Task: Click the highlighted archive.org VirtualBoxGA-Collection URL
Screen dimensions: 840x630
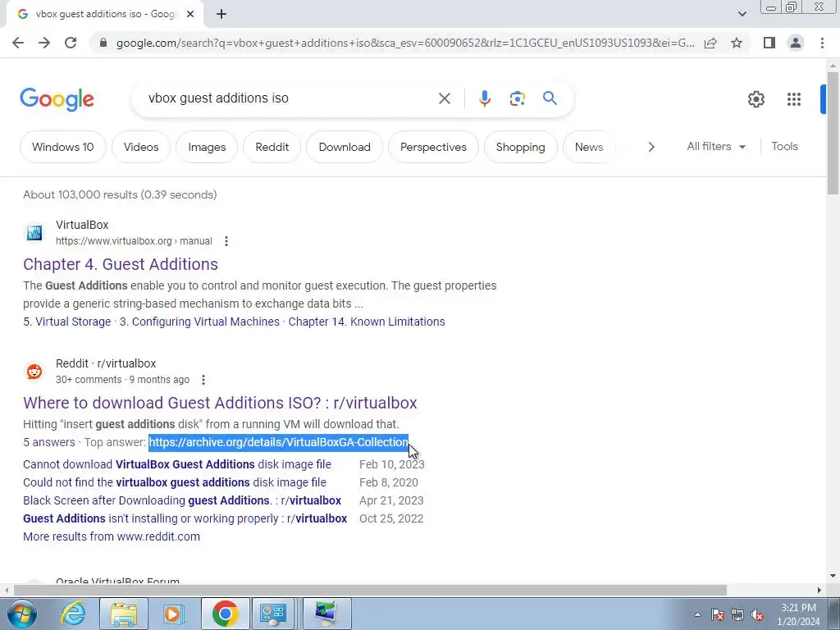Action: (x=279, y=442)
